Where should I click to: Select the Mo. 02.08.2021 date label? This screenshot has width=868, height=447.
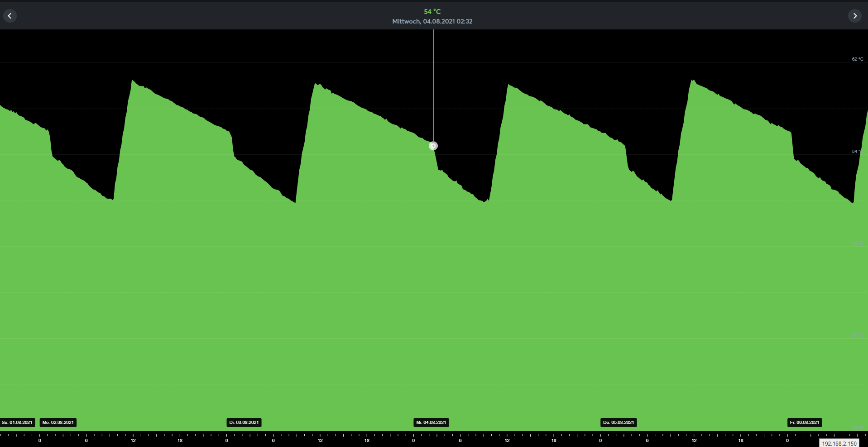(x=58, y=423)
